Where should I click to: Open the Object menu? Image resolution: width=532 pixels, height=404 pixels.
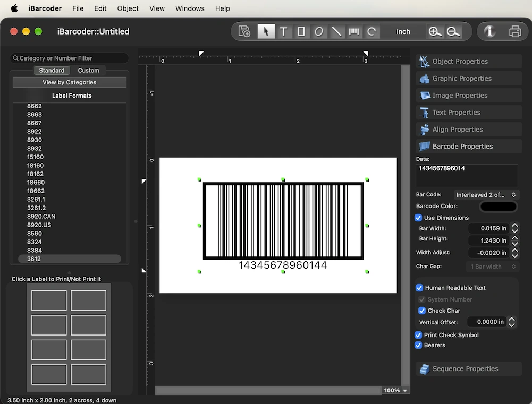pyautogui.click(x=128, y=8)
